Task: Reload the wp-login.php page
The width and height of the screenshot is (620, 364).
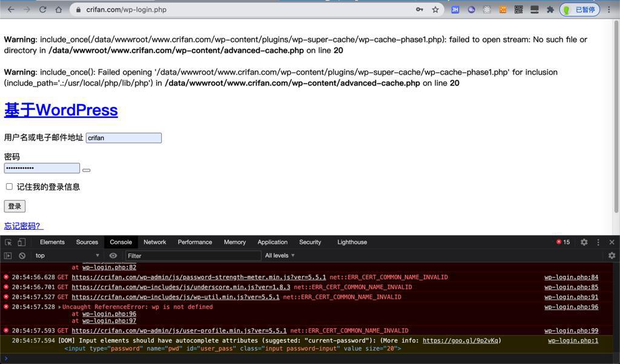Action: 43,10
